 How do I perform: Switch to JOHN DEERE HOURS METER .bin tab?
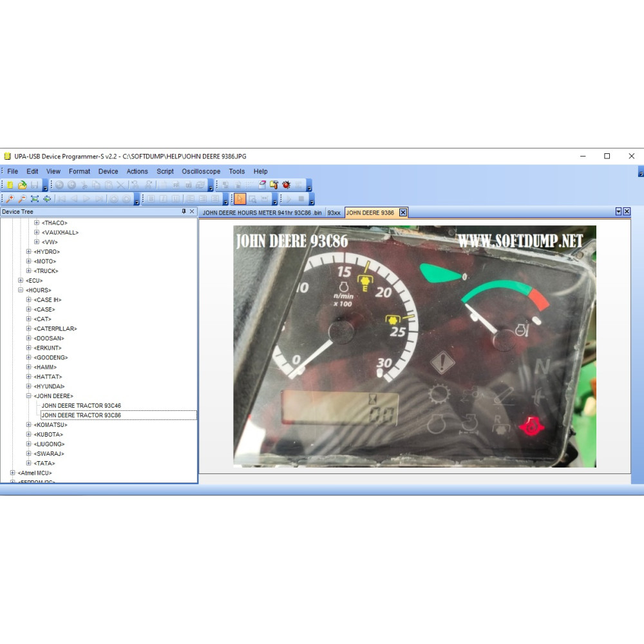(x=262, y=213)
